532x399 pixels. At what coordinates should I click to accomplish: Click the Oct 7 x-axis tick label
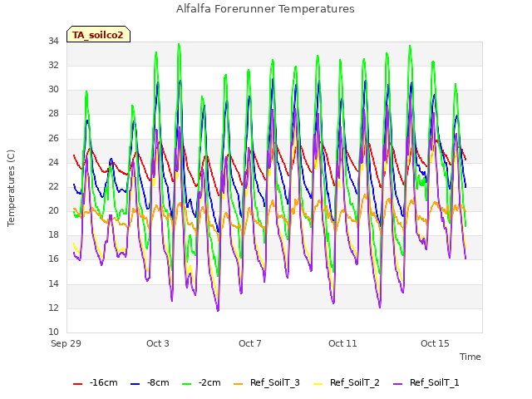[250, 343]
